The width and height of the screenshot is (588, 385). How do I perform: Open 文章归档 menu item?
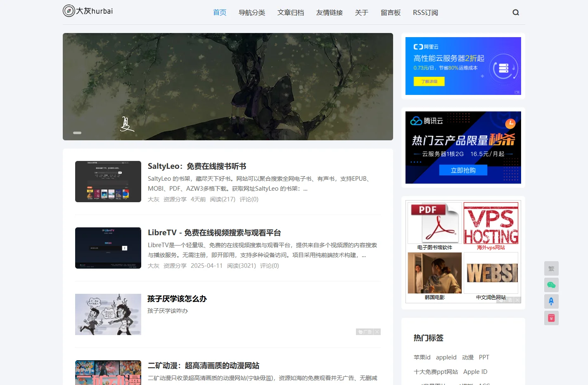click(291, 12)
